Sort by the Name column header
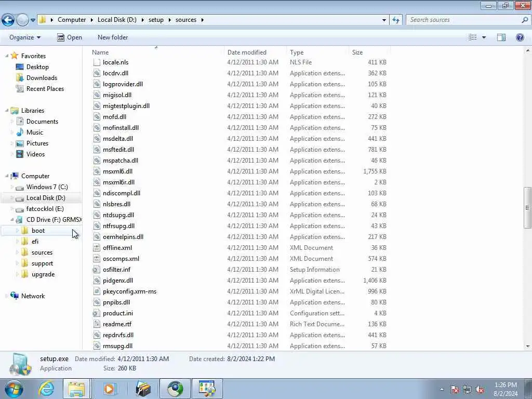The height and width of the screenshot is (399, 532). (100, 52)
